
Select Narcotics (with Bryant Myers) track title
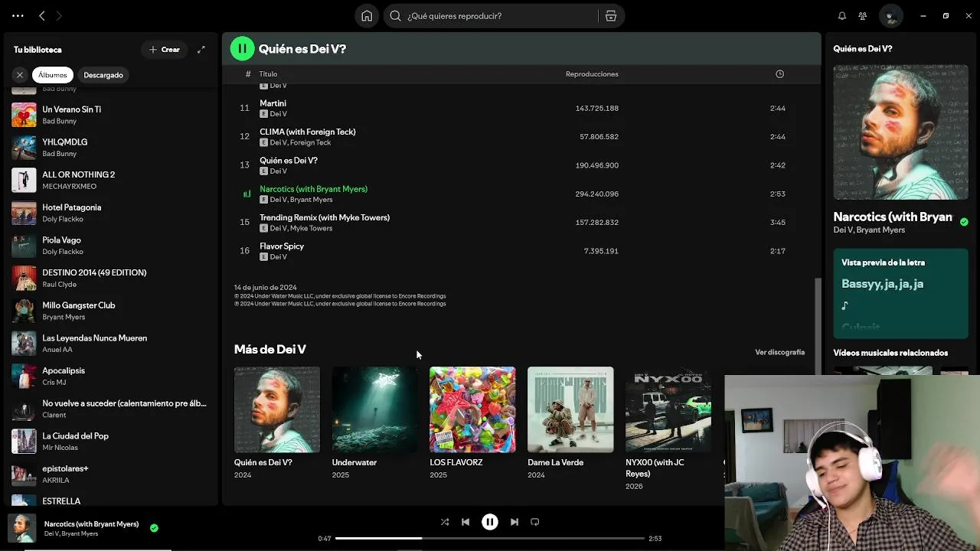coord(313,189)
